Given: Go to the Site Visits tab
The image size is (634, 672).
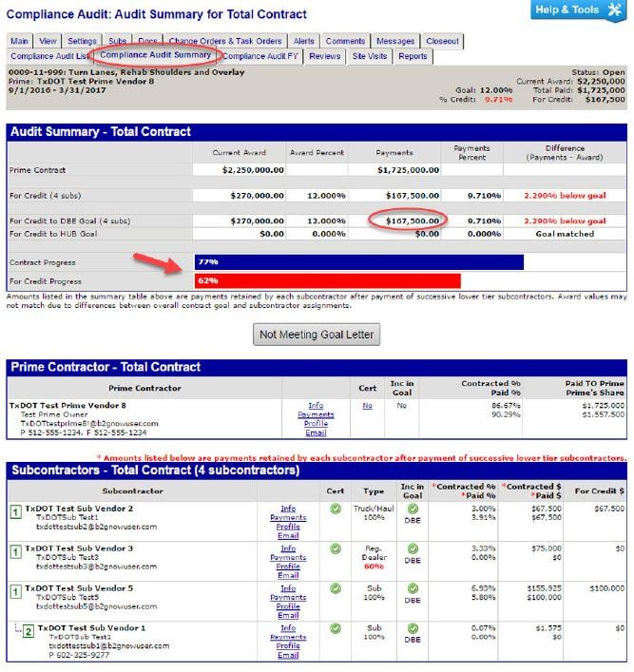Looking at the screenshot, I should pos(370,56).
